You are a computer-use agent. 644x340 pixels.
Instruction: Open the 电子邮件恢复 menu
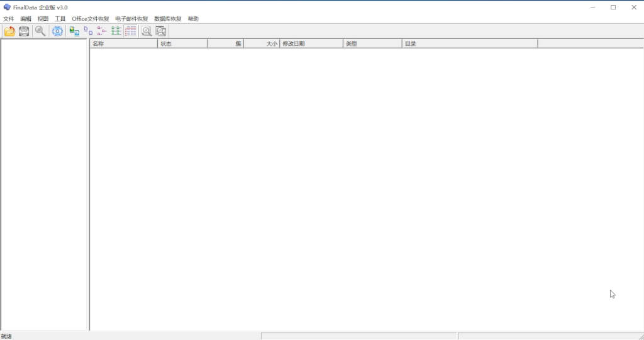coord(131,19)
